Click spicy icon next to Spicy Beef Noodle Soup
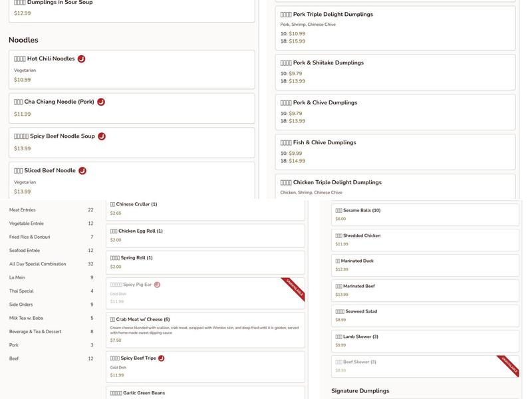Screen dimensions: 532x399 coord(102,136)
